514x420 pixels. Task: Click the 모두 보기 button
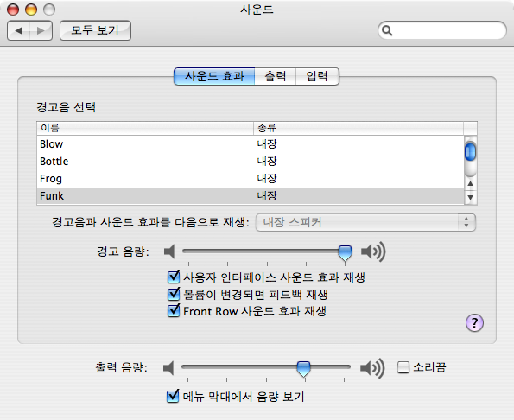pyautogui.click(x=95, y=30)
